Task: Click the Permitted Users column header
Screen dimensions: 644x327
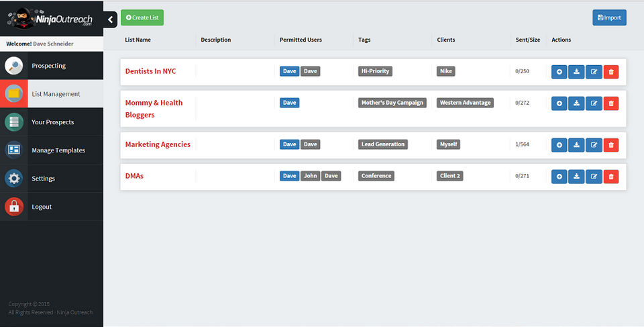Action: point(301,40)
